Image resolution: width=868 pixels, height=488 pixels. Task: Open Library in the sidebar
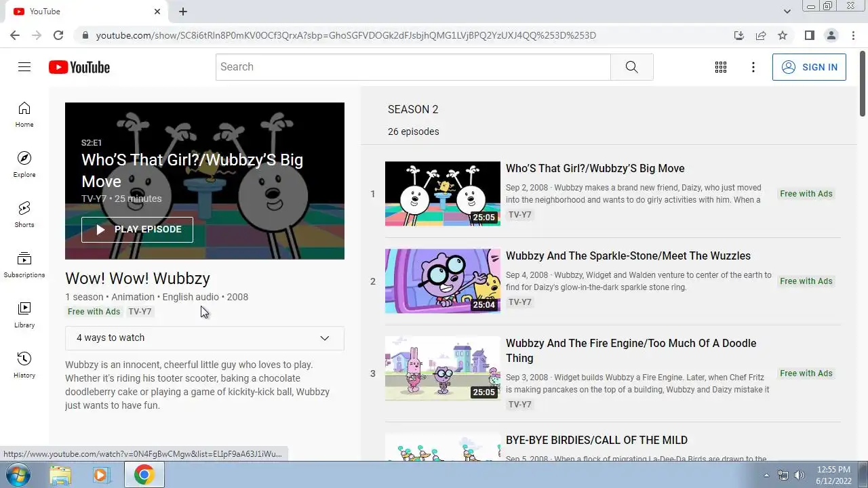click(24, 315)
